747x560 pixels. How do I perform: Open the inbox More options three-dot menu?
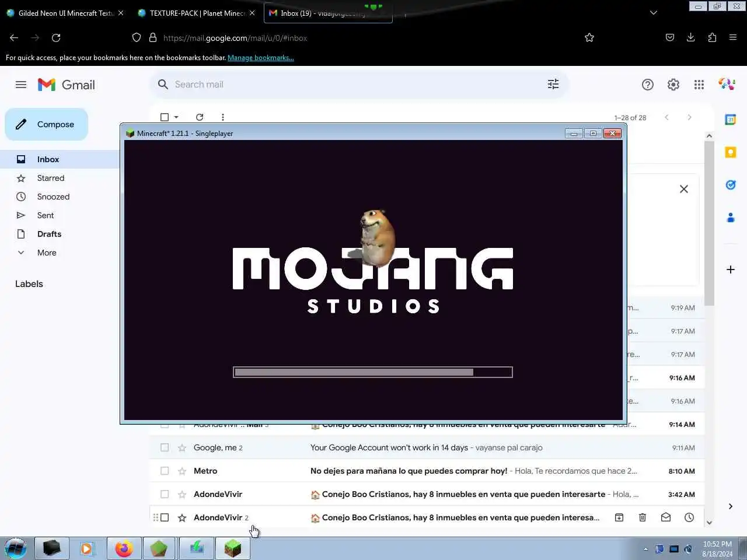[x=223, y=117]
